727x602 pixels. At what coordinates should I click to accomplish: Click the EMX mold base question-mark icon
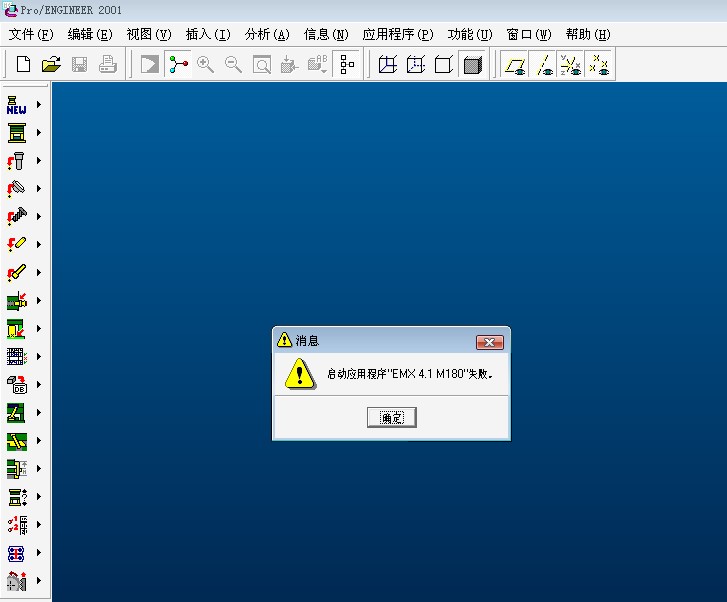tap(17, 497)
